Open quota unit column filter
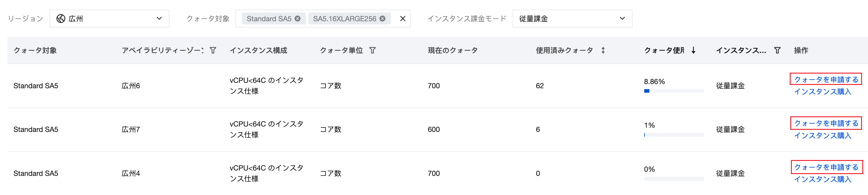Image resolution: width=868 pixels, height=195 pixels. (372, 51)
